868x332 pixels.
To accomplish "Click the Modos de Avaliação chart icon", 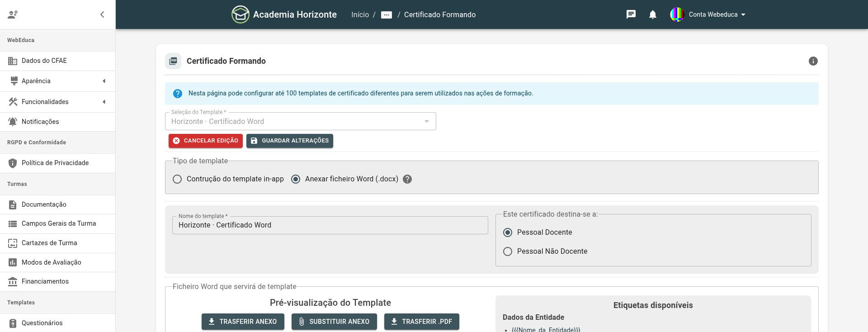I will (13, 262).
